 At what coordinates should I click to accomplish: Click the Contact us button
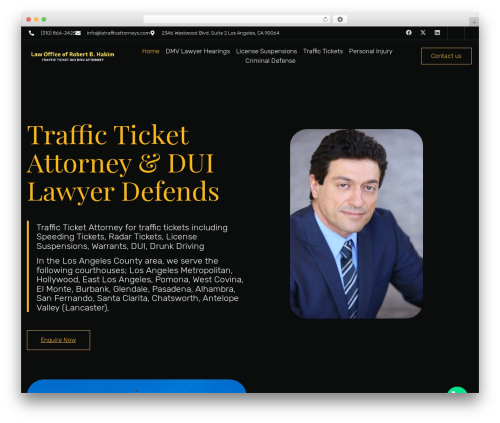pos(446,56)
